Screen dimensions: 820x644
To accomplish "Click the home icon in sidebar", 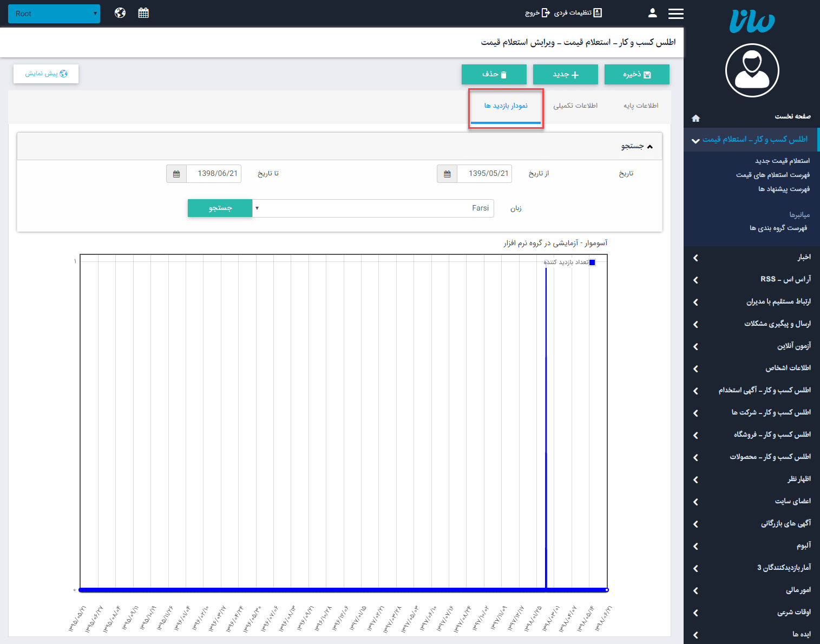I will click(x=696, y=118).
